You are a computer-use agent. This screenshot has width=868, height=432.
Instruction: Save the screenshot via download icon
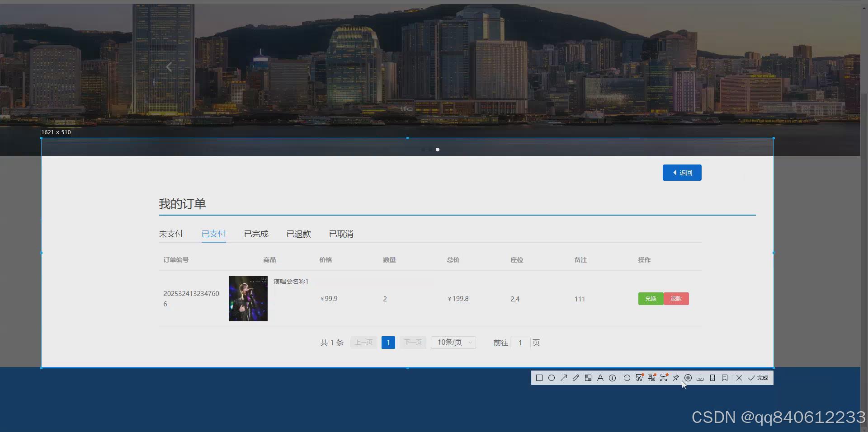coord(700,378)
